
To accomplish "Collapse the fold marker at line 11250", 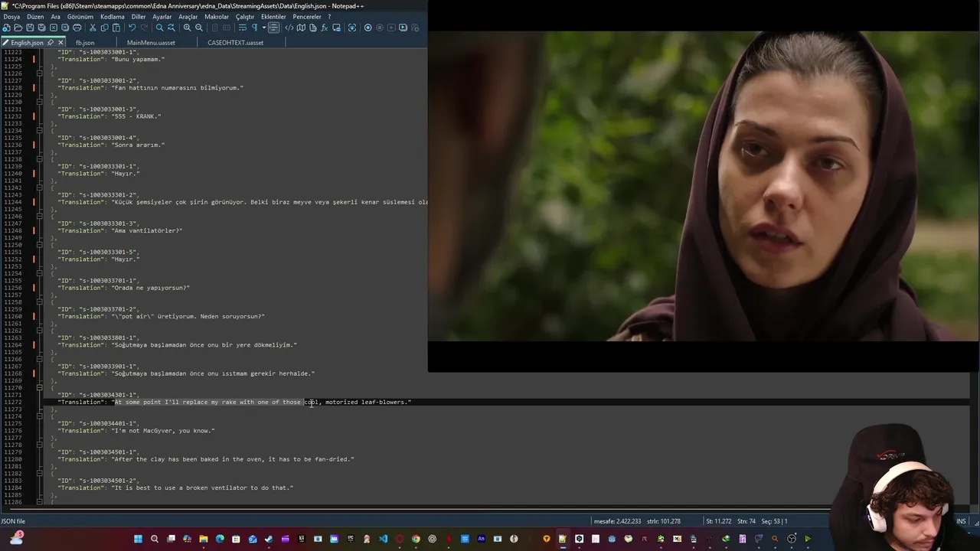I will pyautogui.click(x=40, y=245).
